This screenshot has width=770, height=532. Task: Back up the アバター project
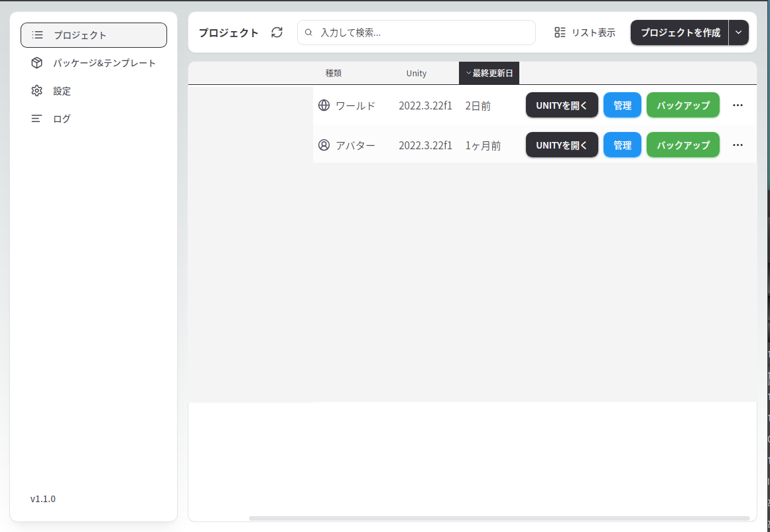[x=683, y=145]
